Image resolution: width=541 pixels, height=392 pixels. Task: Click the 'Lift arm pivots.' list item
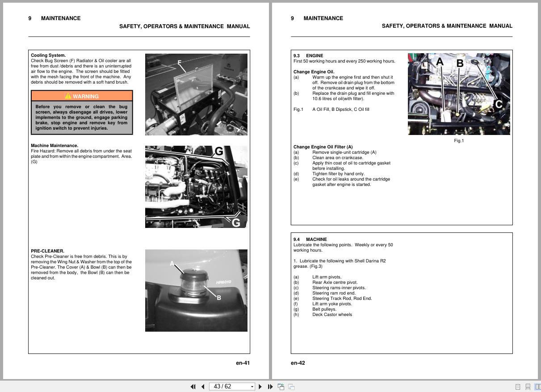pos(327,277)
